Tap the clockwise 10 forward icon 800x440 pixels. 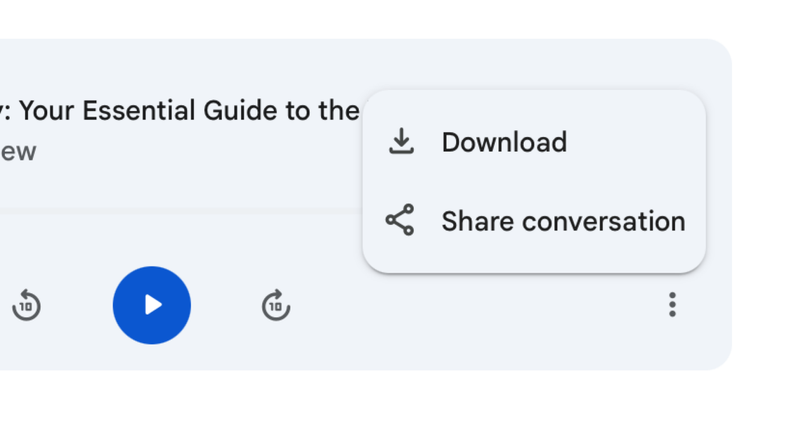coord(276,305)
